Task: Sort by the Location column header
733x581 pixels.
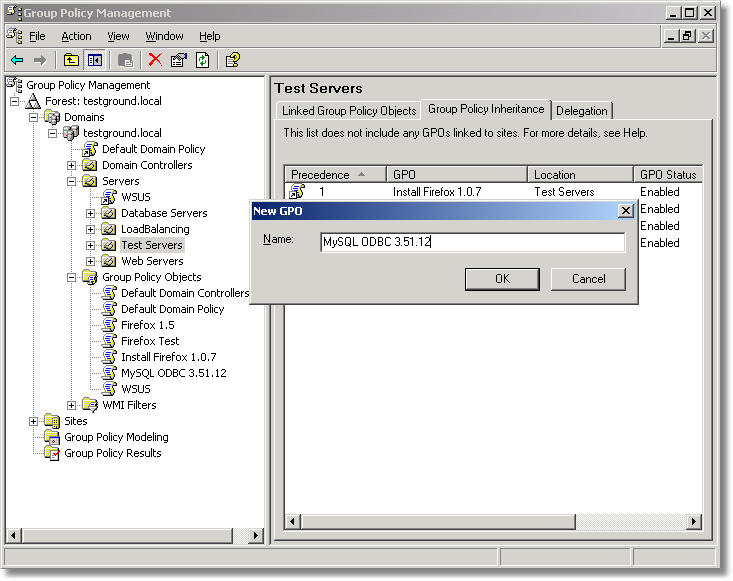Action: coord(581,174)
